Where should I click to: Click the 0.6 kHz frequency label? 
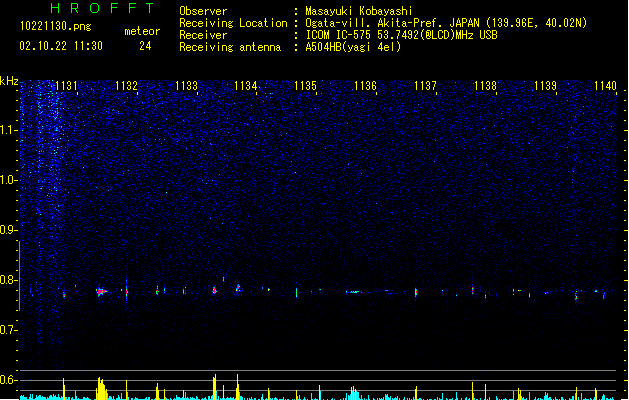pyautogui.click(x=8, y=380)
